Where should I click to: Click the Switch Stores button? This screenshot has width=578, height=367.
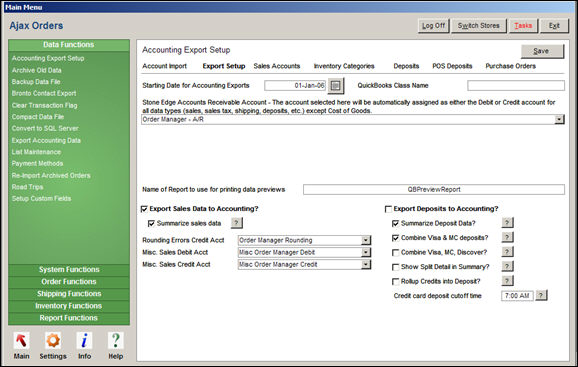[x=478, y=26]
